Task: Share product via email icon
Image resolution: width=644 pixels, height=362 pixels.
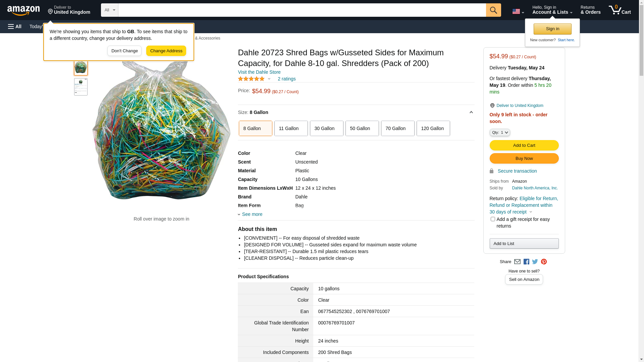Action: point(517,262)
